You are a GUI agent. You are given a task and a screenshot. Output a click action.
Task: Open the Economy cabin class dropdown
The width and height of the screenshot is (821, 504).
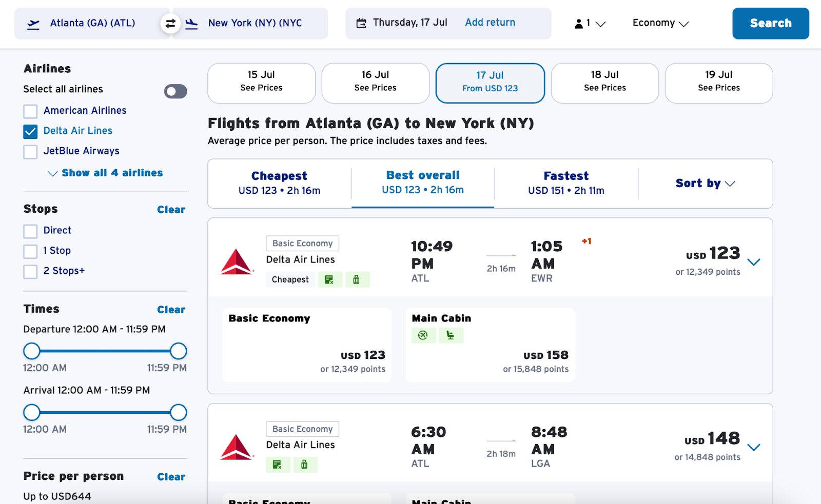coord(660,24)
